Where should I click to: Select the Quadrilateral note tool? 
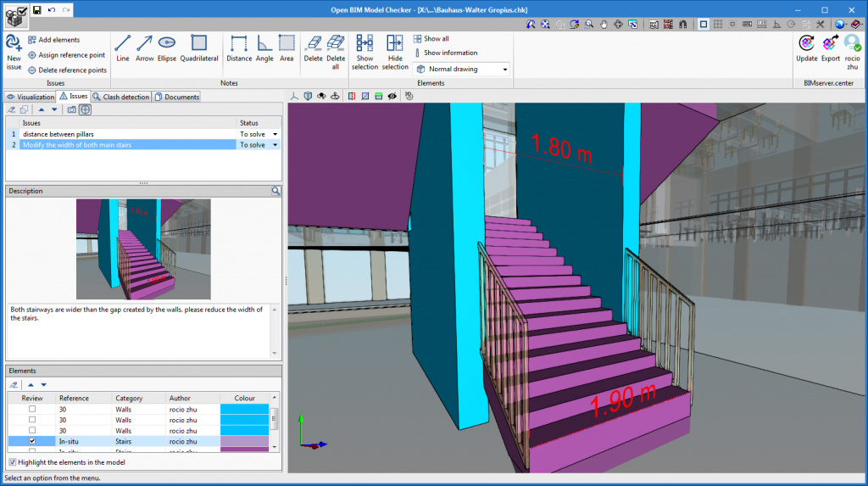pyautogui.click(x=198, y=48)
